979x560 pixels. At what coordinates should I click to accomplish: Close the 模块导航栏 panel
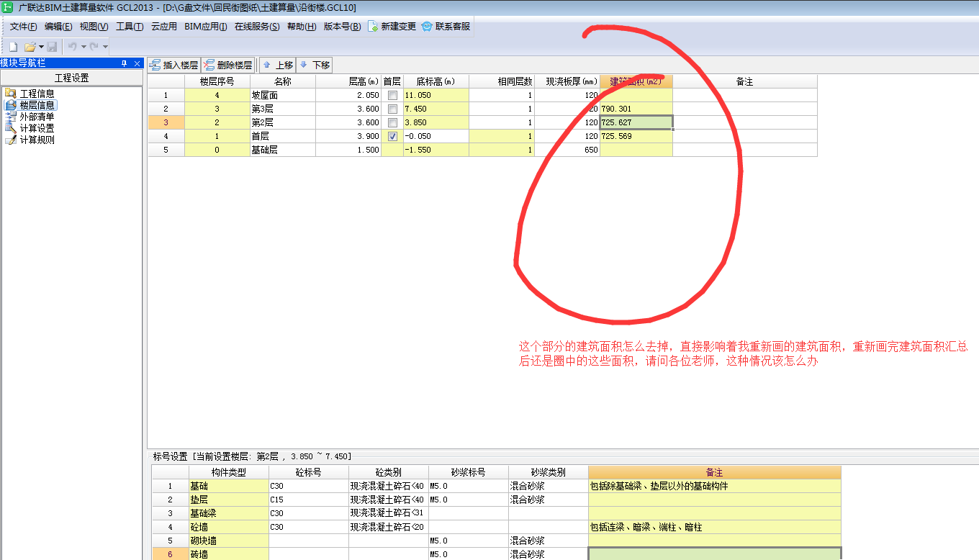point(137,63)
